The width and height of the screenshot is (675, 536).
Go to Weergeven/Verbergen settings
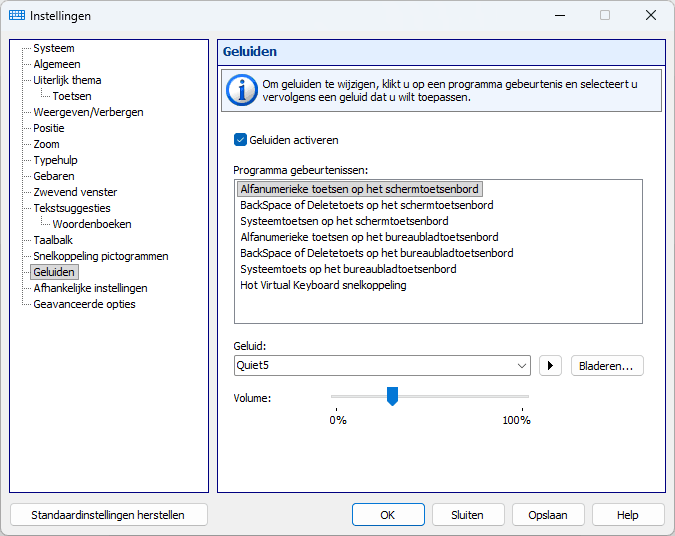[x=88, y=112]
